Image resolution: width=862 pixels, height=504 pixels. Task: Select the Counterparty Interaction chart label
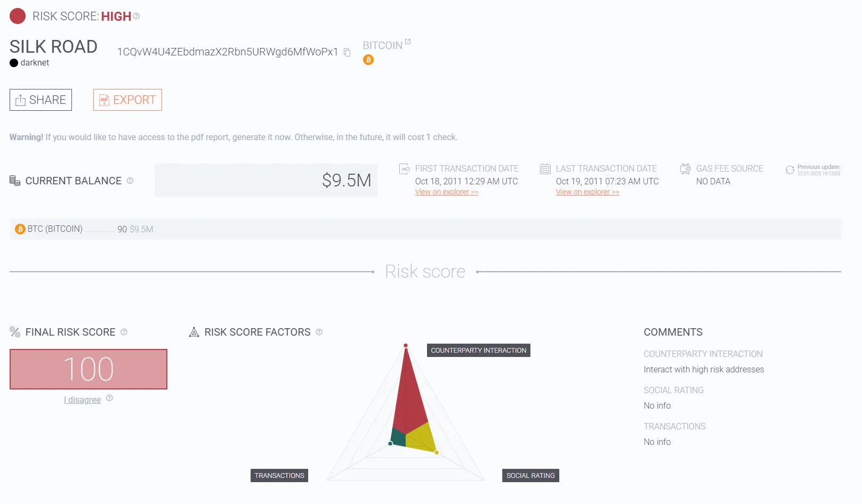[x=478, y=350]
